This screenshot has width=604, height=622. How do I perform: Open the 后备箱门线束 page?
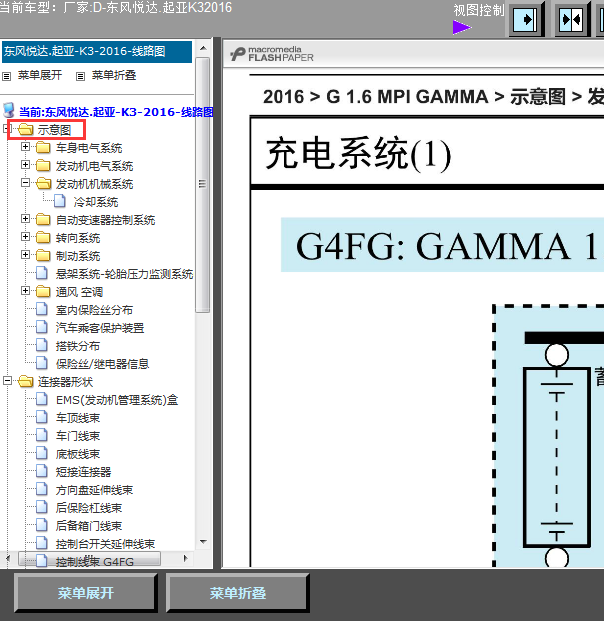89,526
